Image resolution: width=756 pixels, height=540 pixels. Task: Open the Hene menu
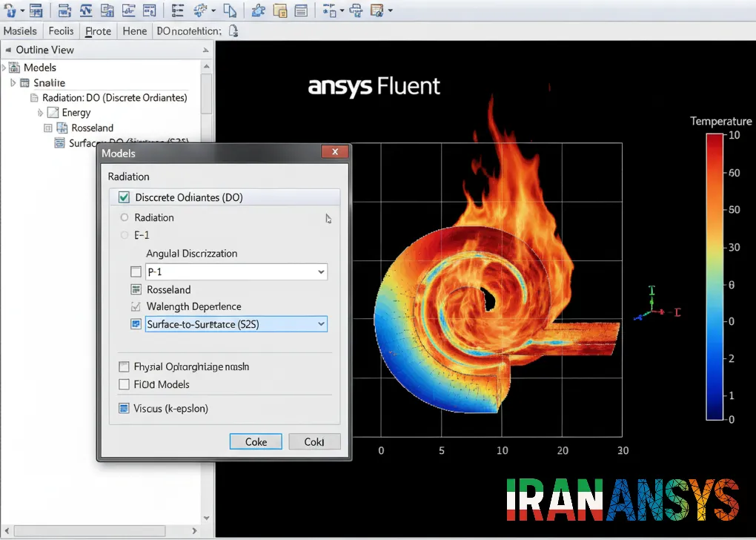click(x=134, y=31)
